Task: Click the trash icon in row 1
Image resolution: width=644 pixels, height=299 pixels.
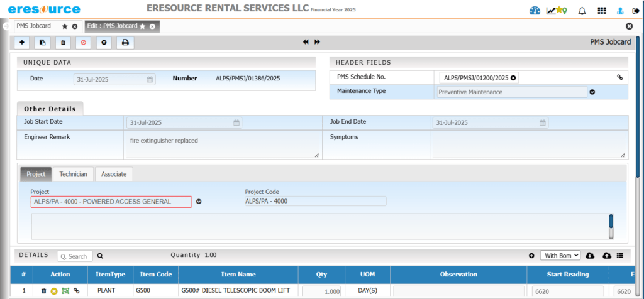Action: [x=43, y=291]
